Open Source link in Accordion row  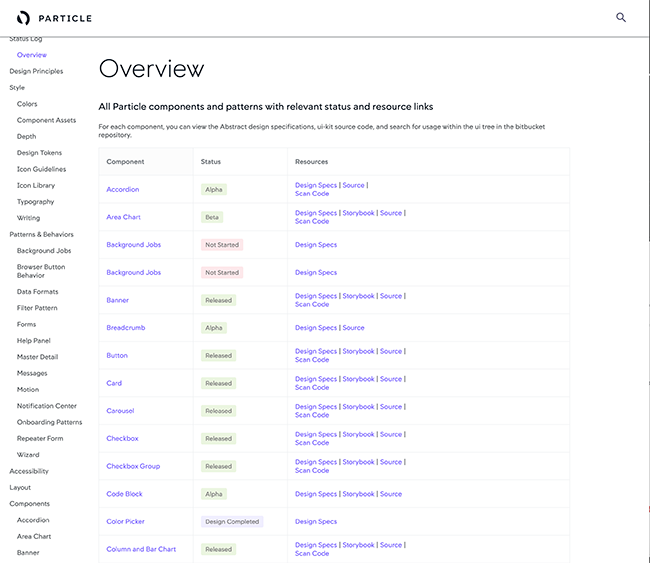(354, 185)
